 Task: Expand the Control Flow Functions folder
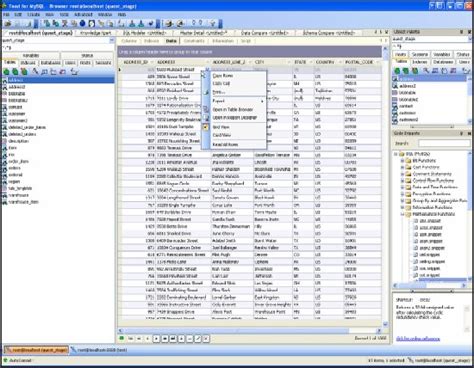click(402, 181)
